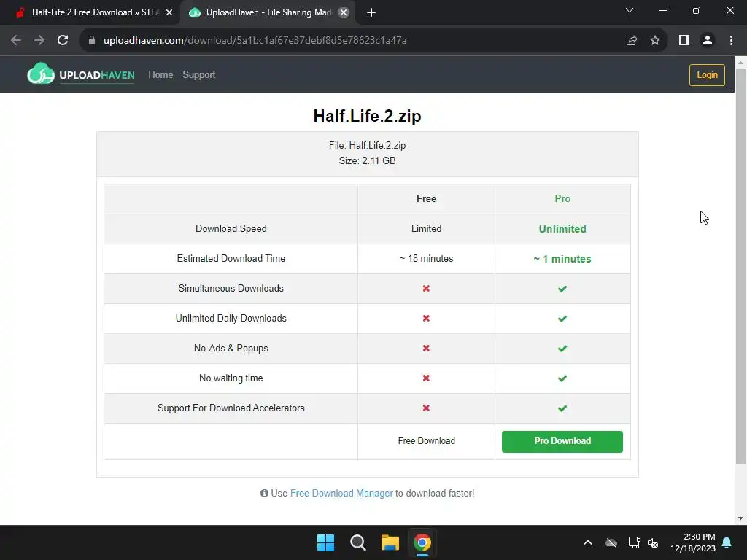The image size is (747, 560).
Task: Open the browser side panel icon
Action: pyautogui.click(x=684, y=41)
